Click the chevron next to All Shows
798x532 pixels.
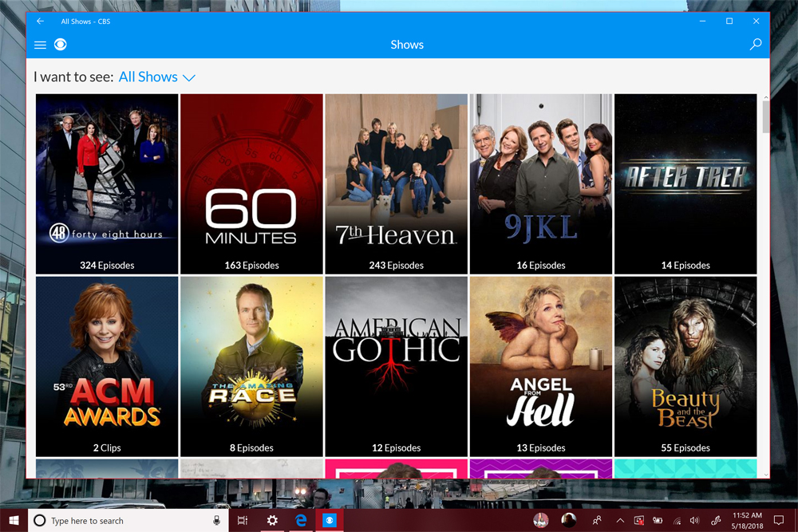[189, 78]
